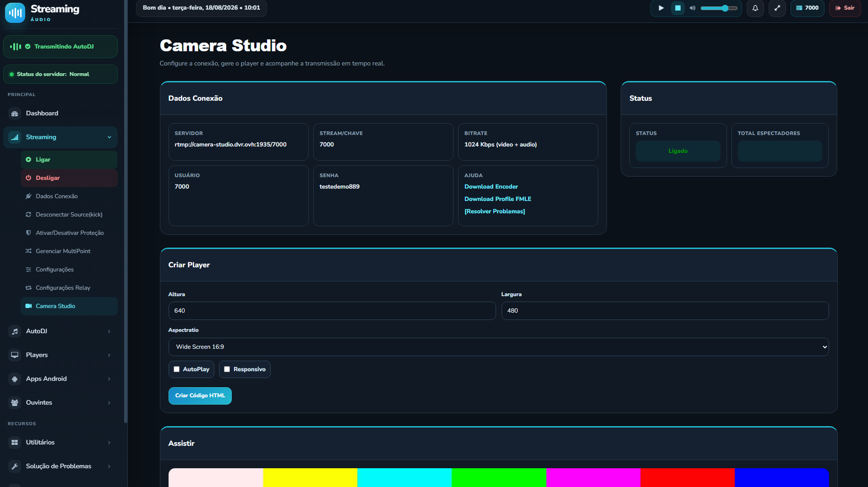Click the Camera Studio video camera icon
868x487 pixels.
coord(28,306)
